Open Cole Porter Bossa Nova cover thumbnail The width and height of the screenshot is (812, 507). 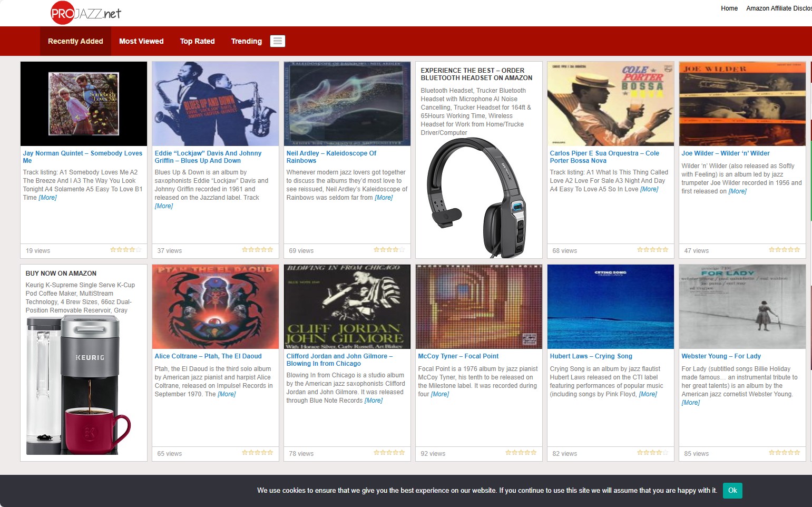tap(611, 104)
